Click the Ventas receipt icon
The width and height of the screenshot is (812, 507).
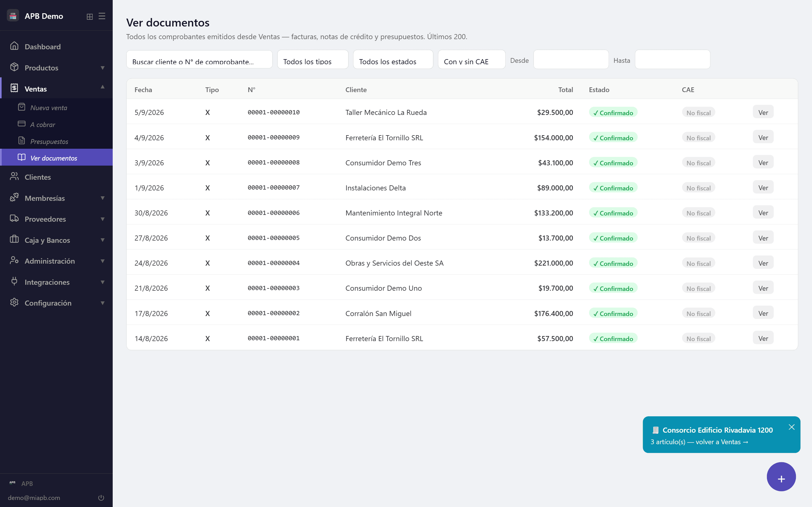tap(14, 88)
